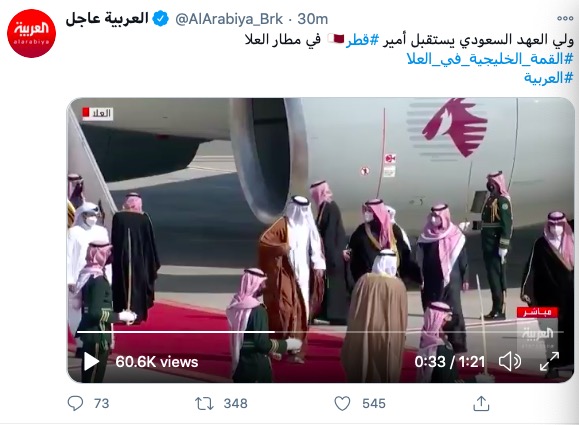Like the tweet with heart icon
The width and height of the screenshot is (579, 425).
[342, 403]
